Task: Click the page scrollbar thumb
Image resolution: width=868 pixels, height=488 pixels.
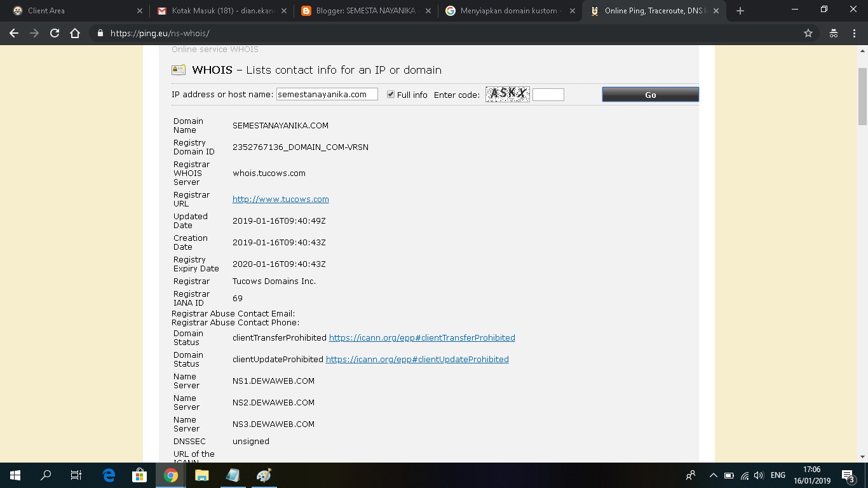Action: pos(862,95)
